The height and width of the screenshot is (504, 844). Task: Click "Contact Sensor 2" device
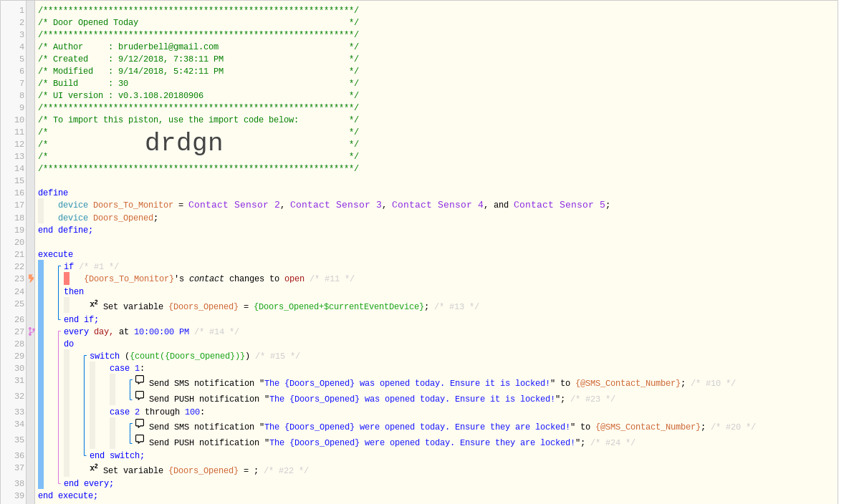pos(234,205)
